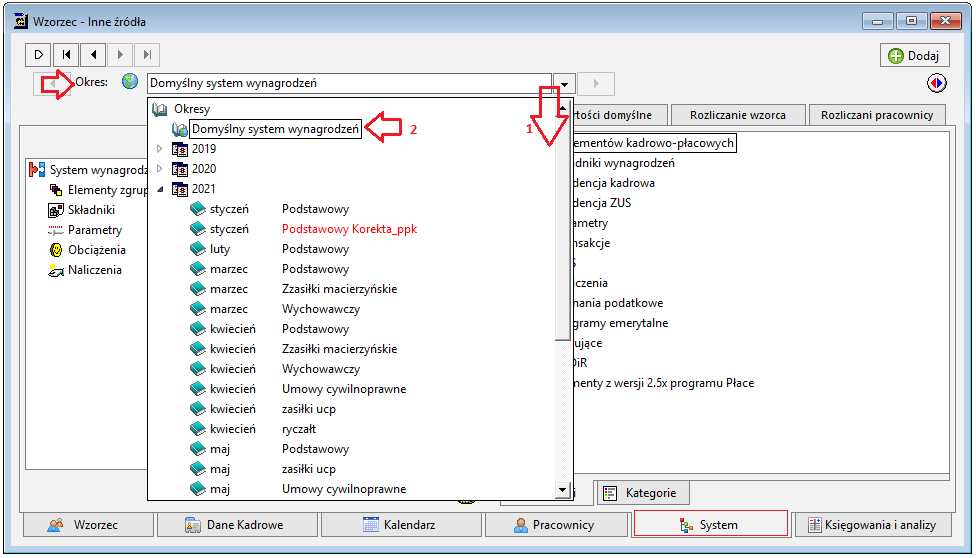Open the Okres combo box dropdown arrow
The height and width of the screenshot is (558, 976).
click(x=565, y=83)
